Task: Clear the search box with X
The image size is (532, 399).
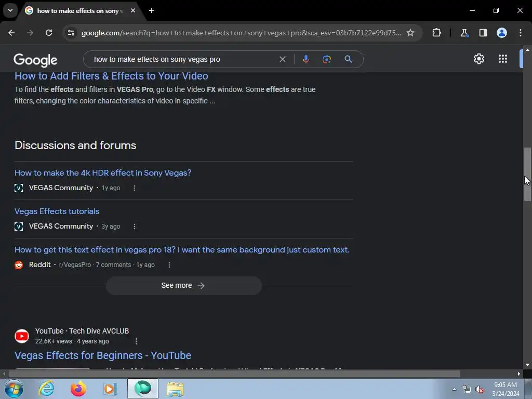Action: click(x=282, y=59)
